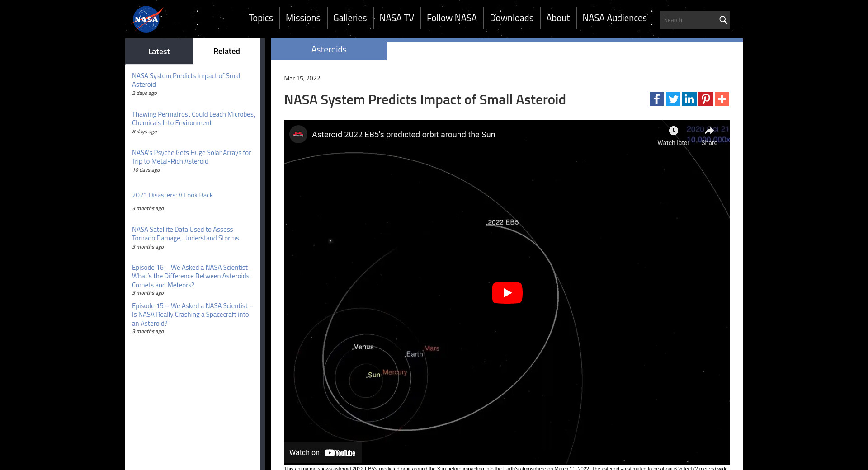
Task: Switch to the Latest tab
Action: pyautogui.click(x=159, y=52)
